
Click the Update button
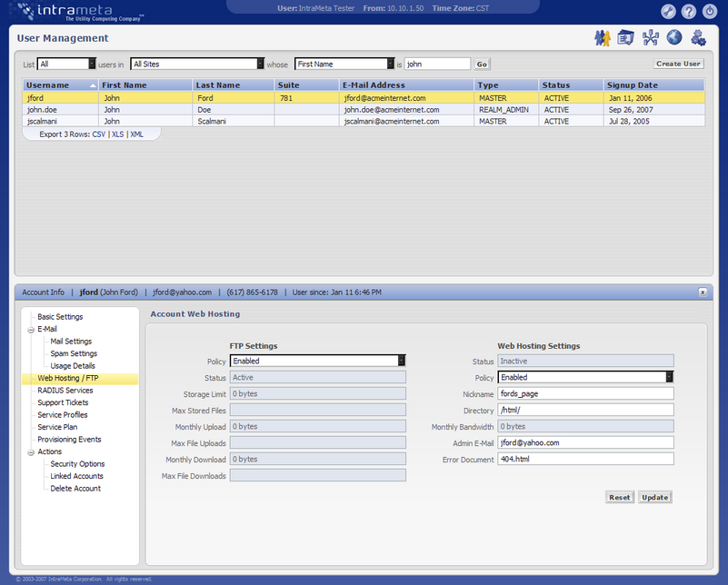tap(655, 497)
